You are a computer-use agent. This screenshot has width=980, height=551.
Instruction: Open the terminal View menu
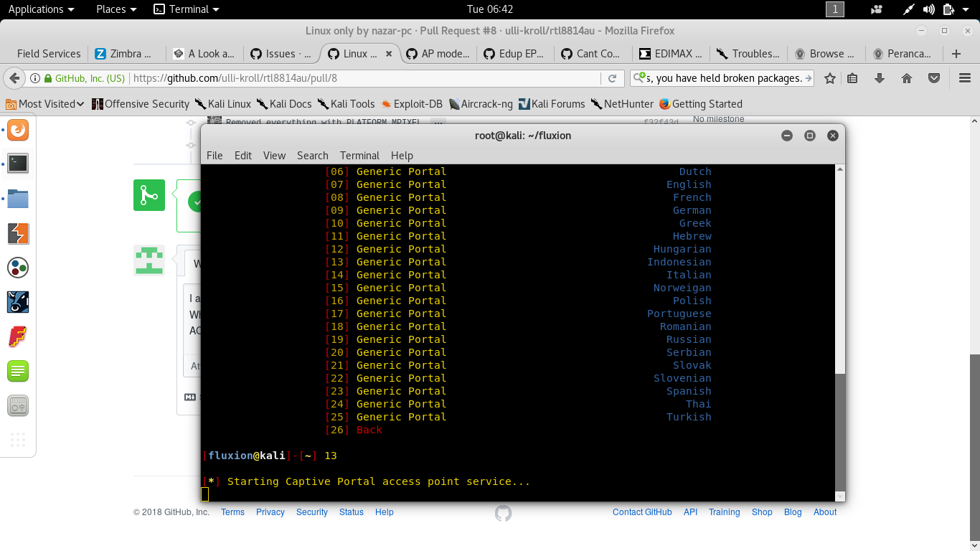(x=274, y=156)
